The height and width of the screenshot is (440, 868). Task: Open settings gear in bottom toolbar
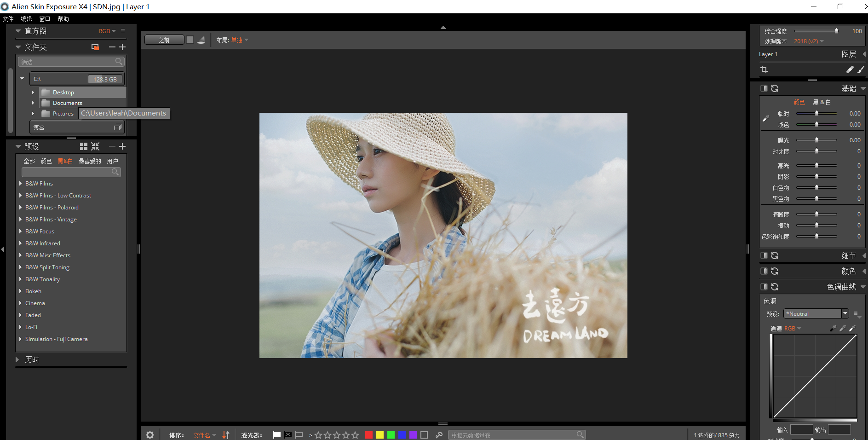pos(150,435)
